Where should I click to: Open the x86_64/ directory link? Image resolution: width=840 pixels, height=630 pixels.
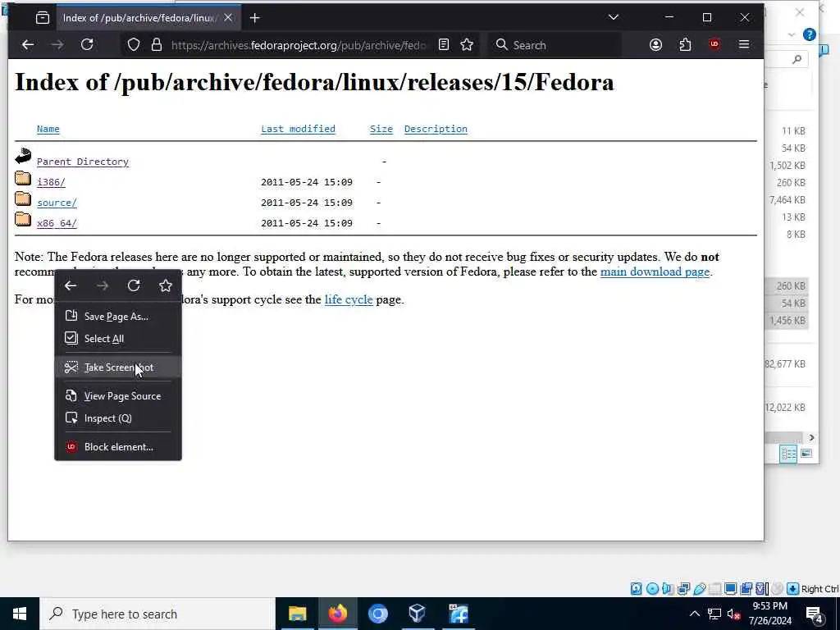tap(57, 223)
